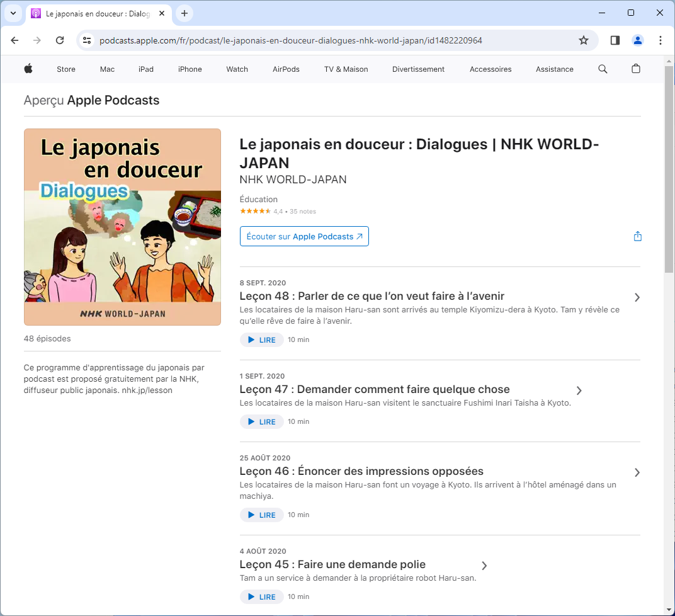The height and width of the screenshot is (616, 675).
Task: Click the '48 épisodes' count text
Action: tap(47, 339)
